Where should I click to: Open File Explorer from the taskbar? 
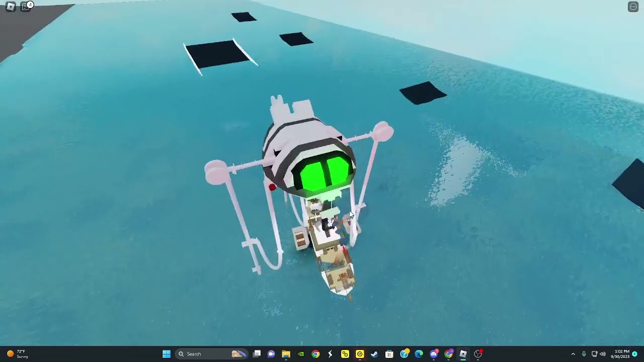[286, 354]
